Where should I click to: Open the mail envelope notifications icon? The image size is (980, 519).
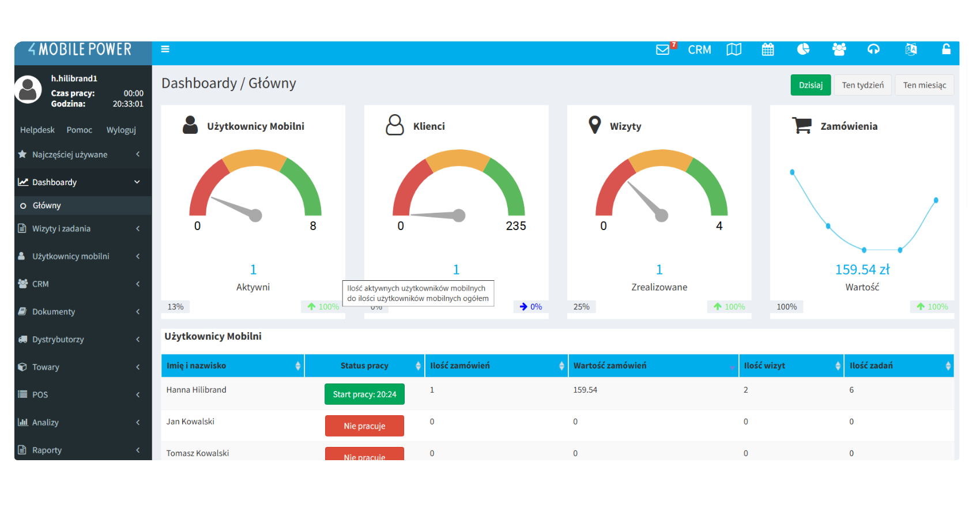pyautogui.click(x=663, y=50)
